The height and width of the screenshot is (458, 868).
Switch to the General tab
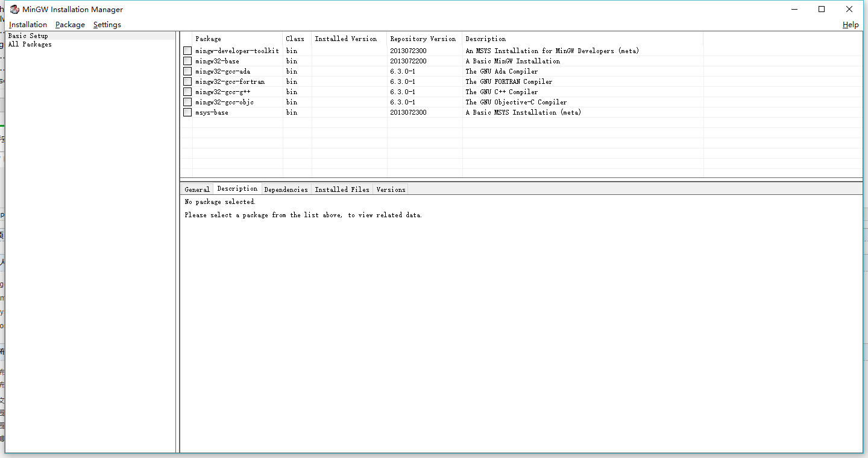(197, 189)
